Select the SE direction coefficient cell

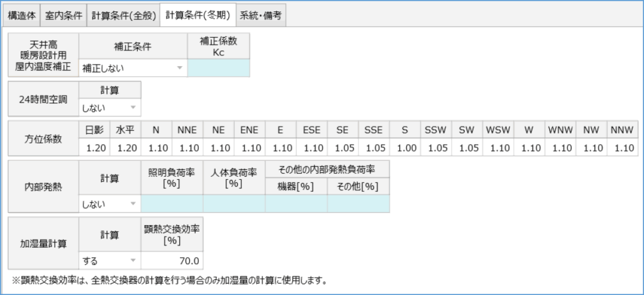(x=343, y=148)
